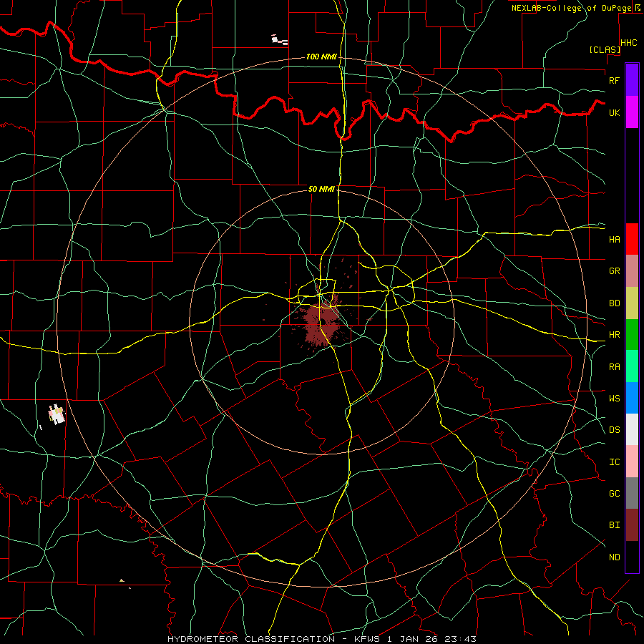Click the small white echo near the top center
Image resolution: width=644 pixels, height=644 pixels.
(279, 40)
